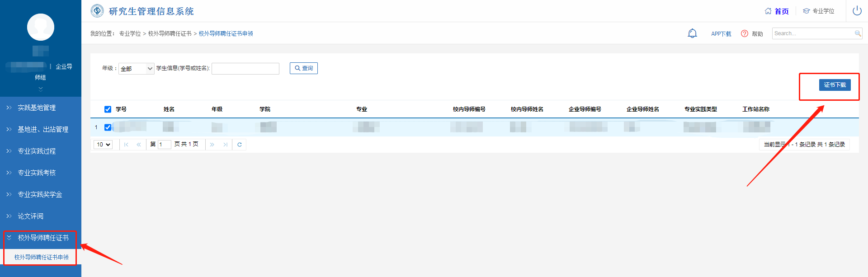The width and height of the screenshot is (868, 277).
Task: Uncheck the first row checkbox
Action: (108, 127)
